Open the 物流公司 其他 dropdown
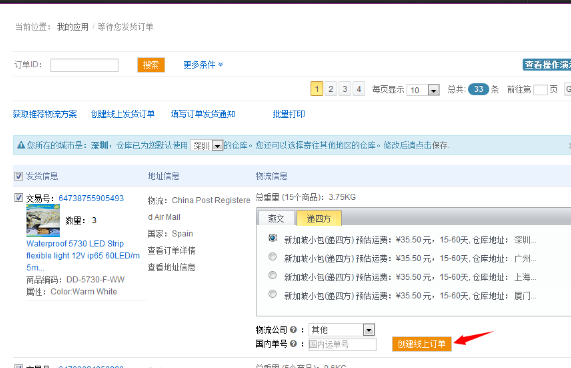Image resolution: width=571 pixels, height=368 pixels. click(x=342, y=330)
